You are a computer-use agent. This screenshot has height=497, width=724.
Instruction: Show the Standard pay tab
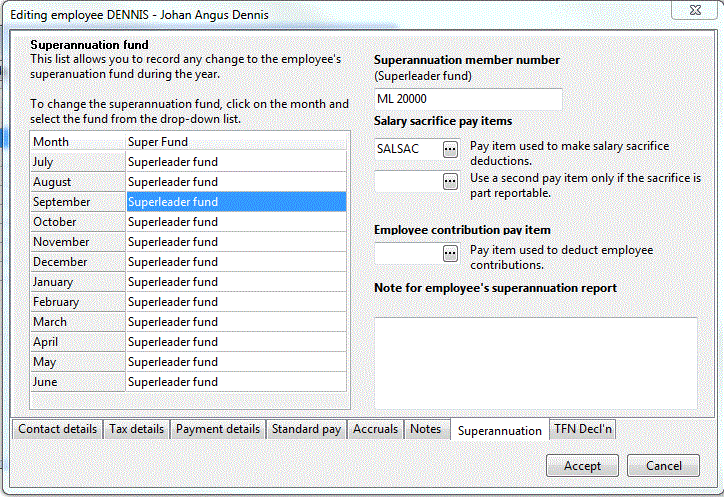[306, 429]
